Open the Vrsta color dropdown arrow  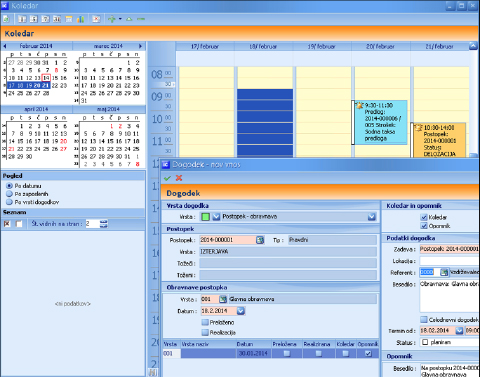tap(216, 217)
